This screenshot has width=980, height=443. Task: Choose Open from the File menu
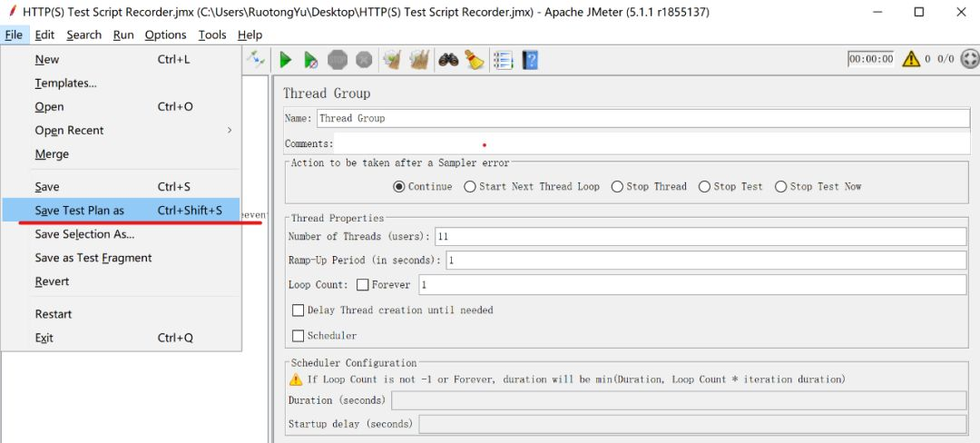(121, 107)
